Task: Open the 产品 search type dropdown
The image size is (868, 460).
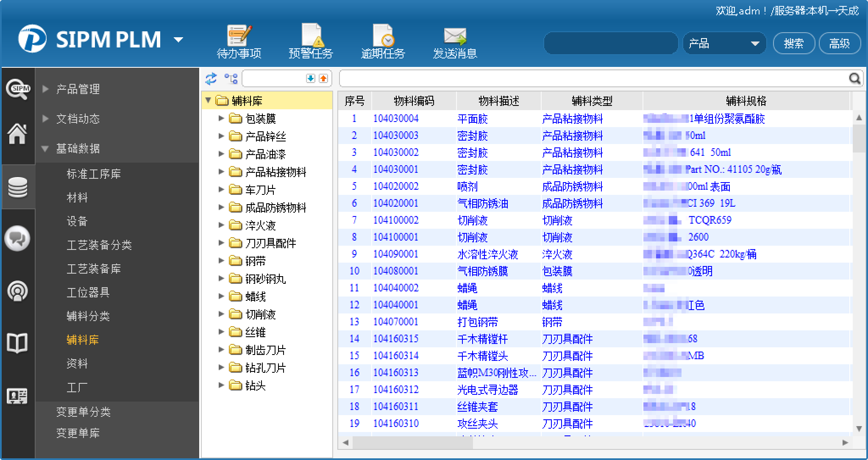Action: [754, 44]
